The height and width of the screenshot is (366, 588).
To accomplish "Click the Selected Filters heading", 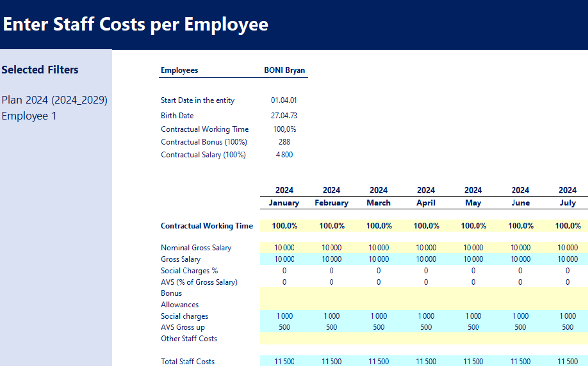I will (x=40, y=70).
